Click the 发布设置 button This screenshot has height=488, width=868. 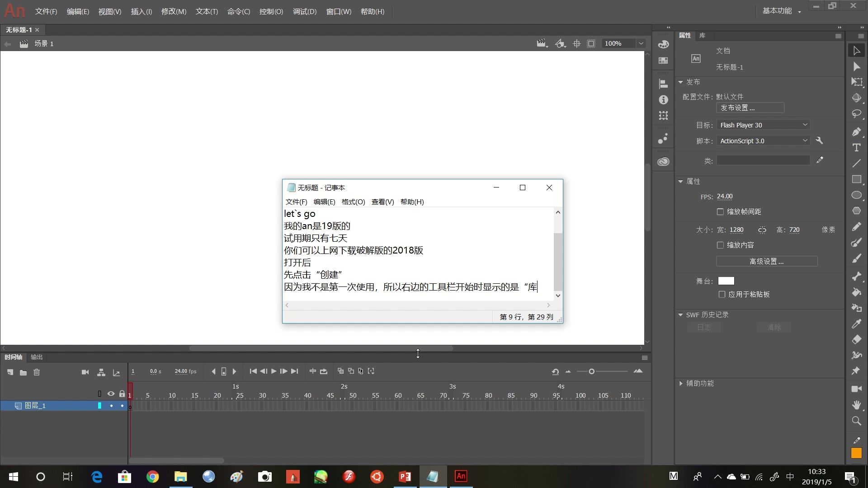tap(750, 108)
